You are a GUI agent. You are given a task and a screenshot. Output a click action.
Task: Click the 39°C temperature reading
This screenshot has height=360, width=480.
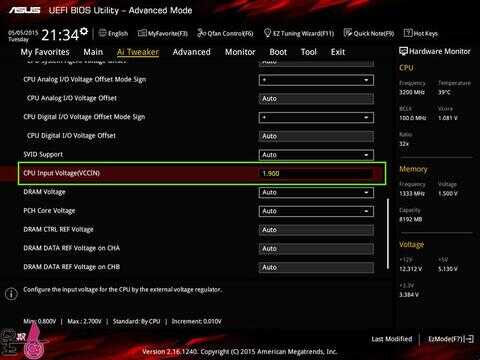[444, 92]
